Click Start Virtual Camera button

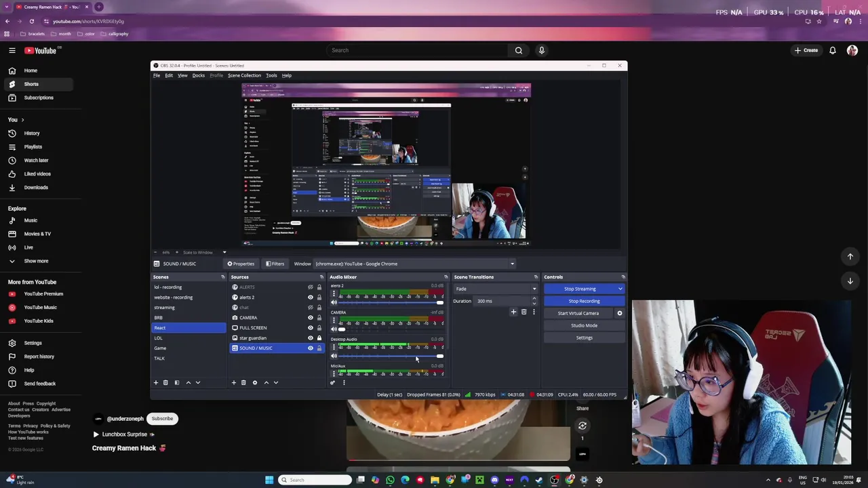[578, 313]
